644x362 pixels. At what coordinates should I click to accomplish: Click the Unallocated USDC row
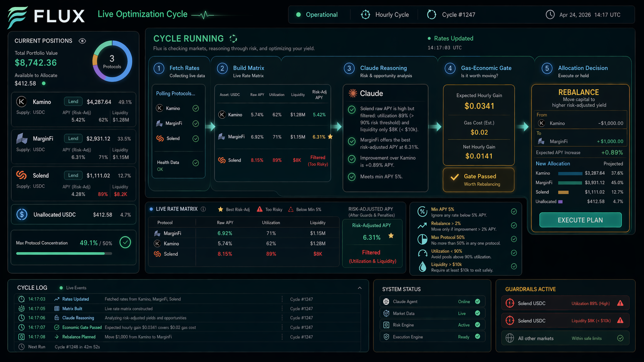(x=74, y=215)
